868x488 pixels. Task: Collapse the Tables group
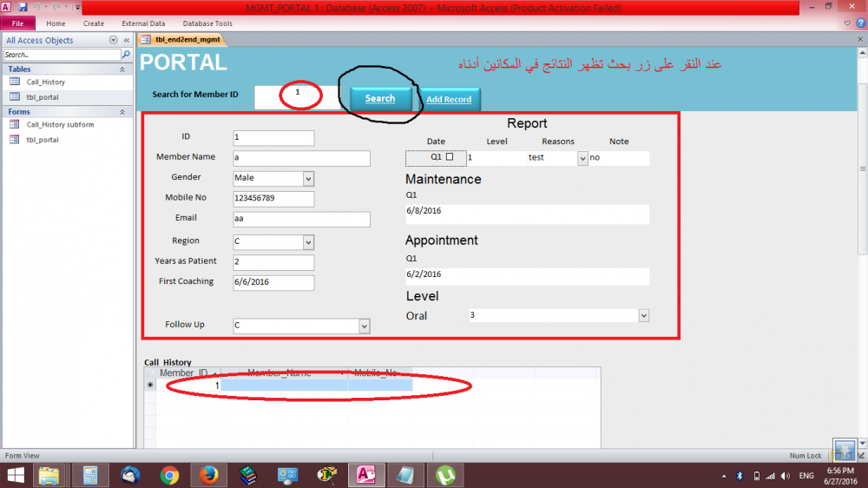click(x=122, y=69)
